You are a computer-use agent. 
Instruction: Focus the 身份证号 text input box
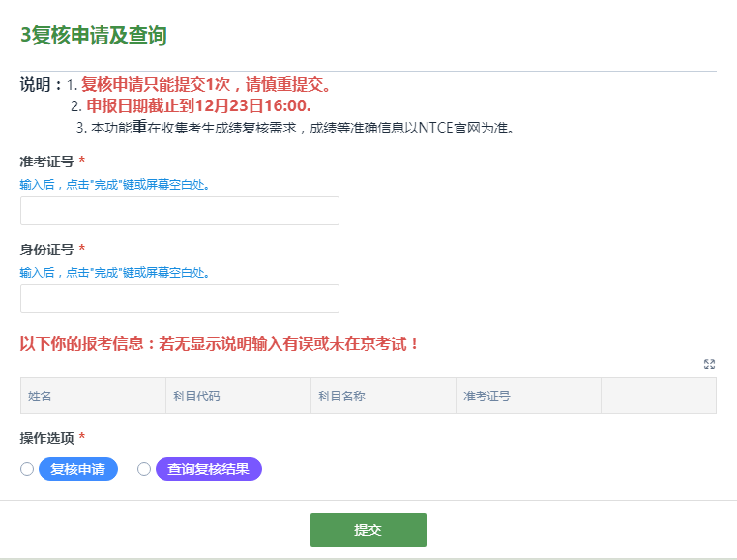tap(180, 299)
